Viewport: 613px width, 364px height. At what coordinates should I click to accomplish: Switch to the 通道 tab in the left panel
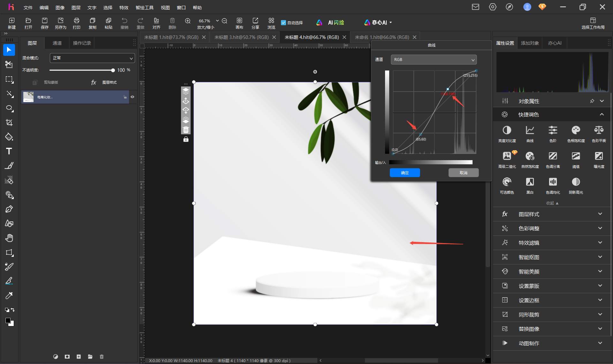click(57, 43)
